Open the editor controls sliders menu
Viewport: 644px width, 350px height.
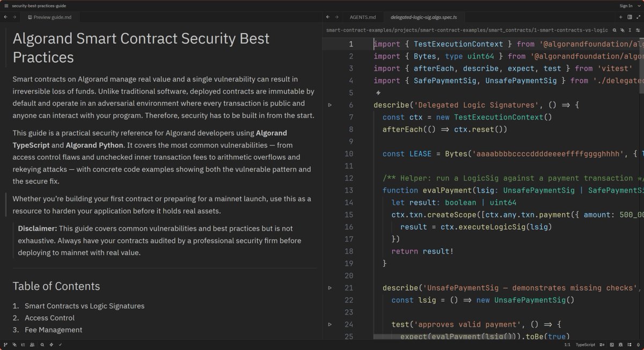point(638,30)
